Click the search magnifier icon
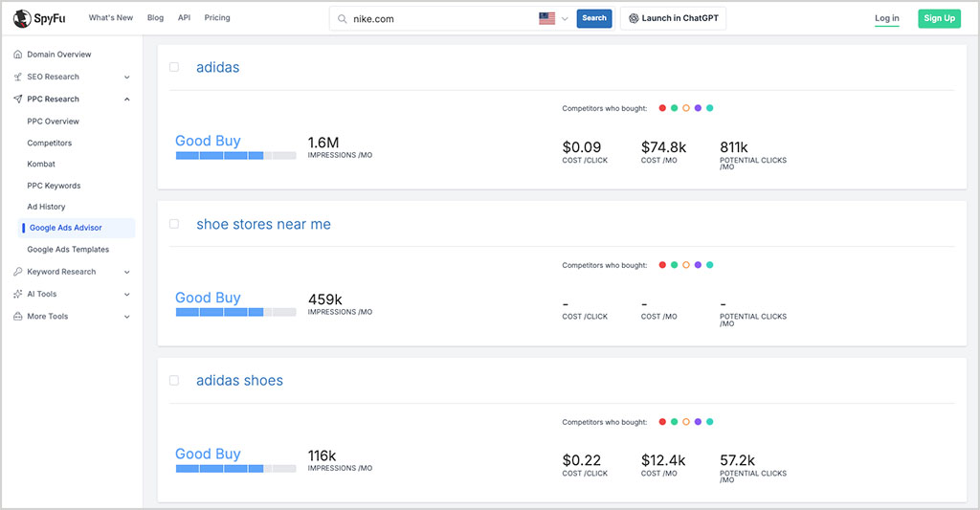This screenshot has height=510, width=980. (x=342, y=19)
